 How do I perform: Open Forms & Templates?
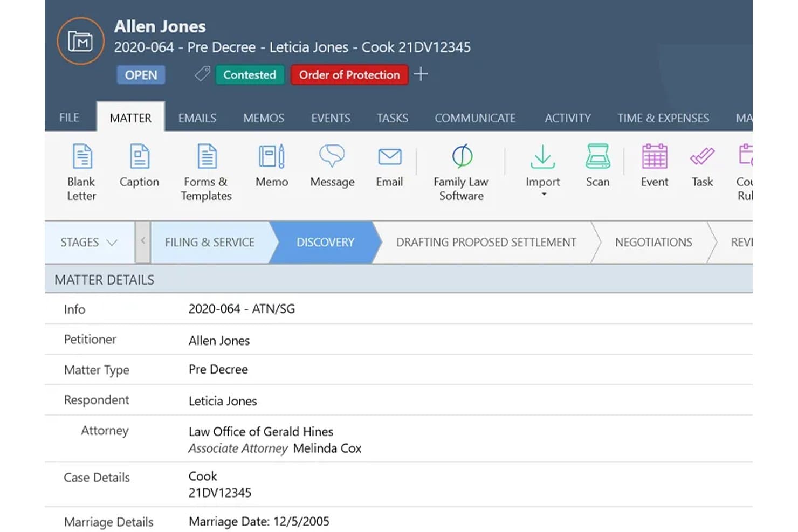207,172
